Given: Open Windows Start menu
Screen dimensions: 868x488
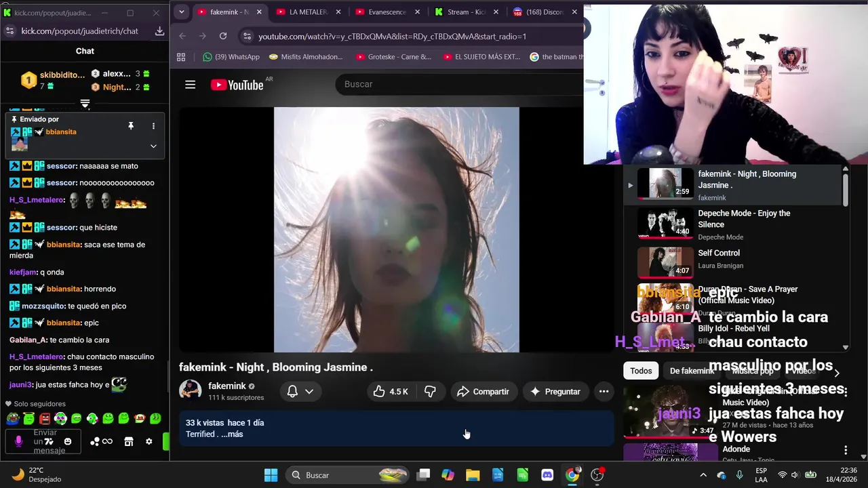Looking at the screenshot, I should coord(271,475).
